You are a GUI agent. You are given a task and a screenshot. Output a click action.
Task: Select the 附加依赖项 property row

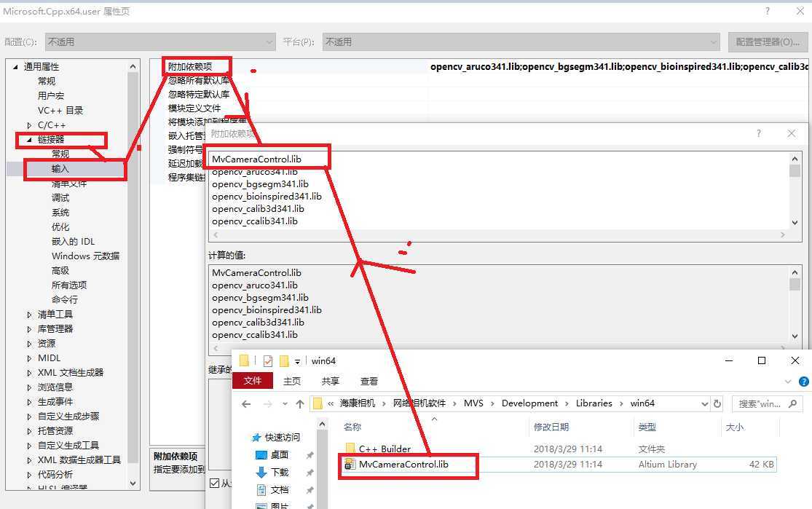tap(190, 67)
